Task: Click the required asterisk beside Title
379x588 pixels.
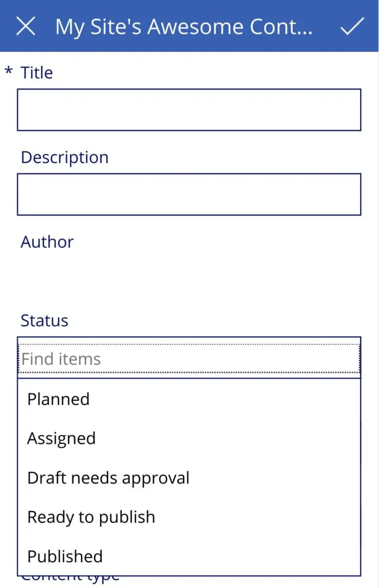Action: [9, 72]
